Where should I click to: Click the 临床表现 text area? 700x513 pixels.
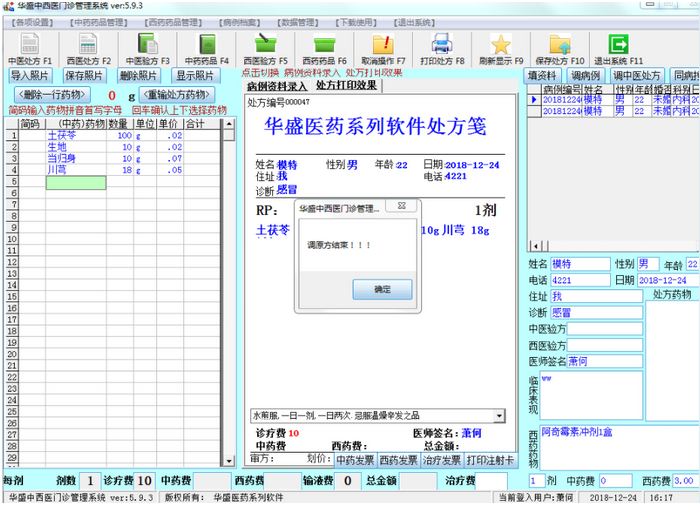592,395
